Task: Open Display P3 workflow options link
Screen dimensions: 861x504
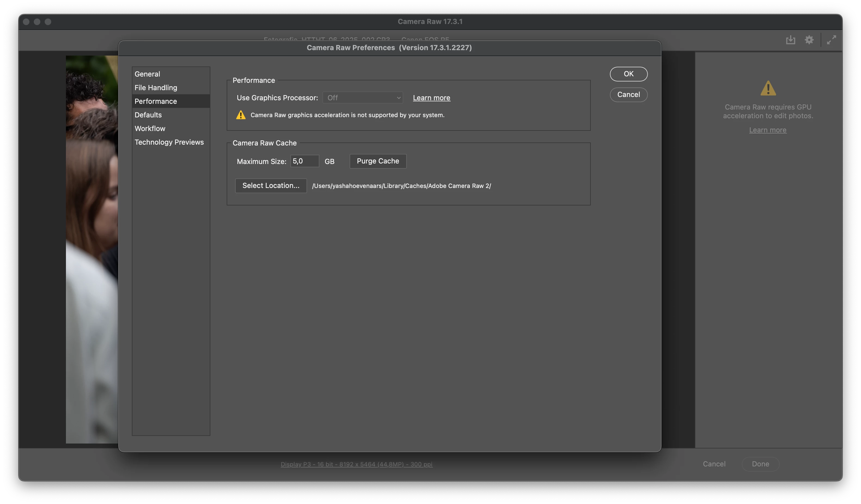Action: 356,464
